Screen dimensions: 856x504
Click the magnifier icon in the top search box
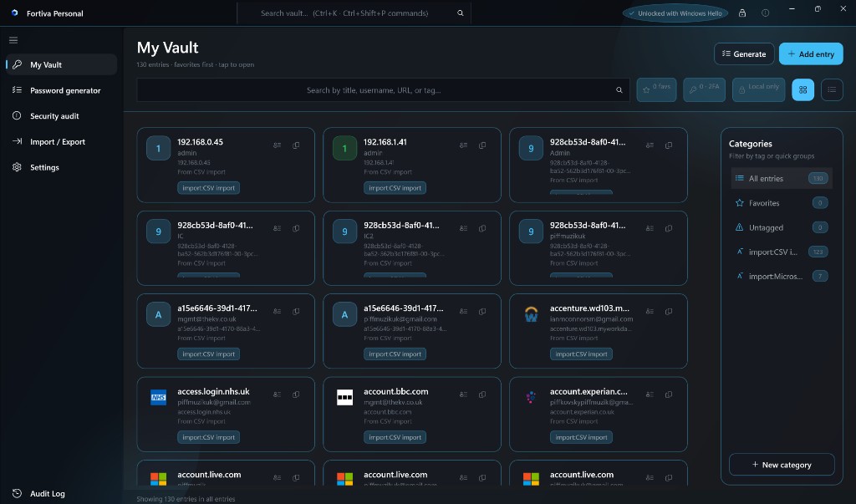coord(461,13)
